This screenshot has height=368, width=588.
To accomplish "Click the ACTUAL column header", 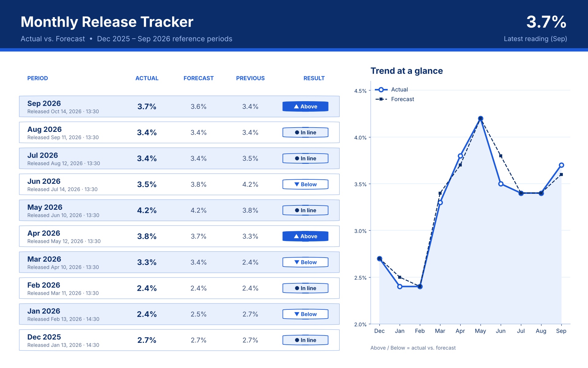I will click(x=147, y=78).
